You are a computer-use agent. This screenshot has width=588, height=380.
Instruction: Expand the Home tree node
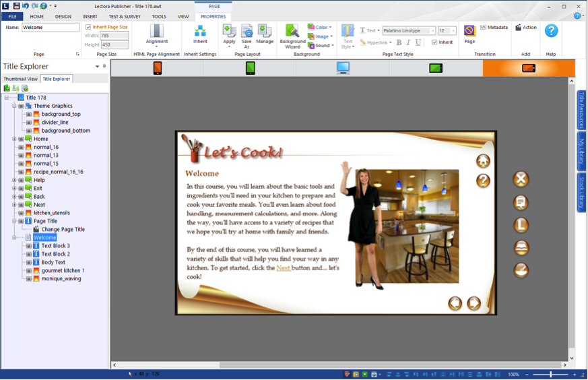click(14, 139)
